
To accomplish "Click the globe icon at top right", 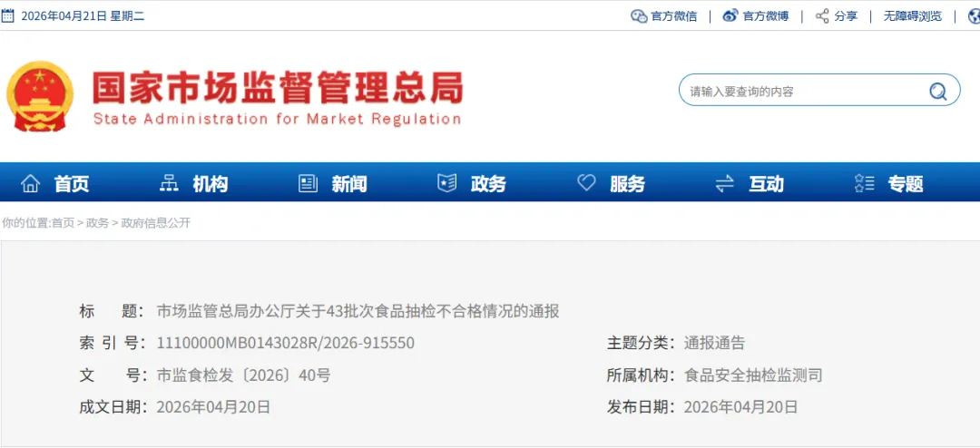I will pos(974,16).
